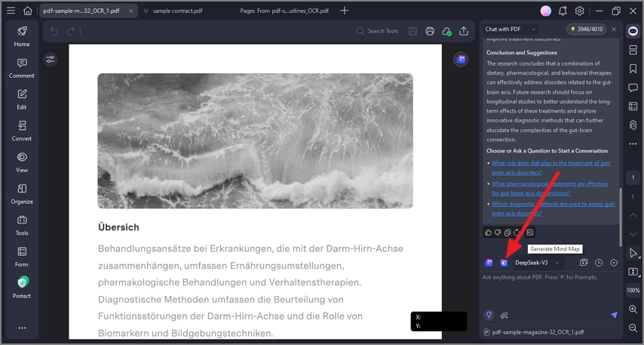The width and height of the screenshot is (644, 345).
Task: Click link about diet role in treatment
Action: (x=551, y=168)
